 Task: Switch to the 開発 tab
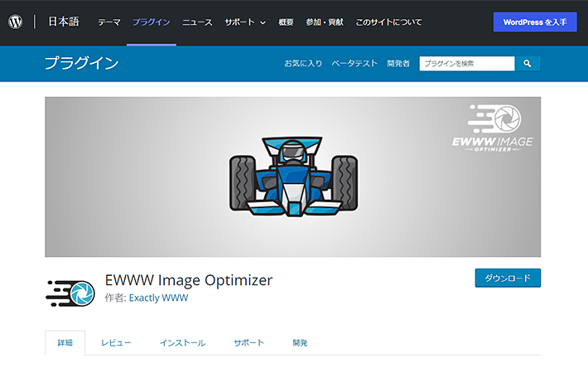300,342
